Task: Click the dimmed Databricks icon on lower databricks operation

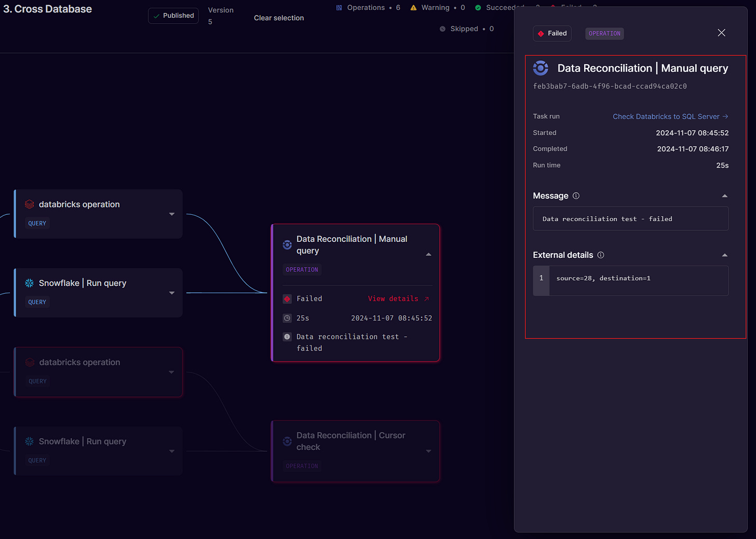Action: point(30,362)
